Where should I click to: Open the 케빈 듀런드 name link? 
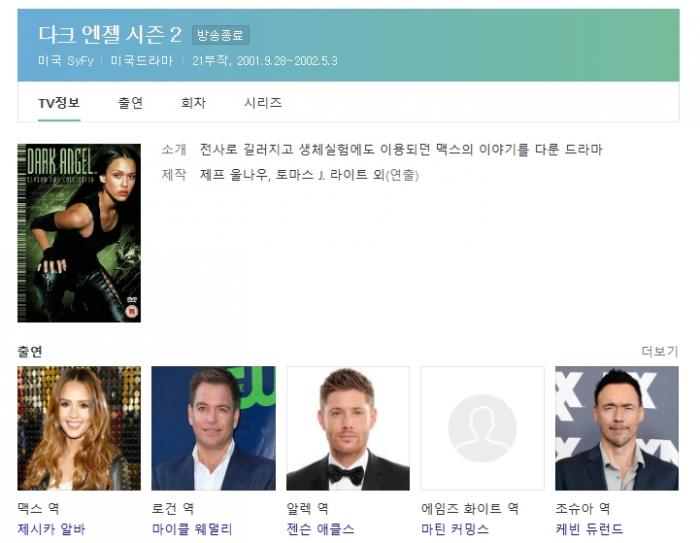pos(589,529)
